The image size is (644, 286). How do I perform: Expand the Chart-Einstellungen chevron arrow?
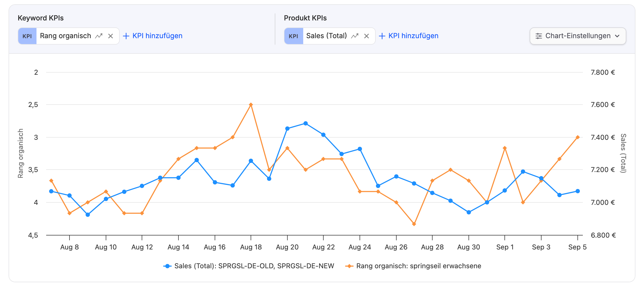(x=617, y=36)
